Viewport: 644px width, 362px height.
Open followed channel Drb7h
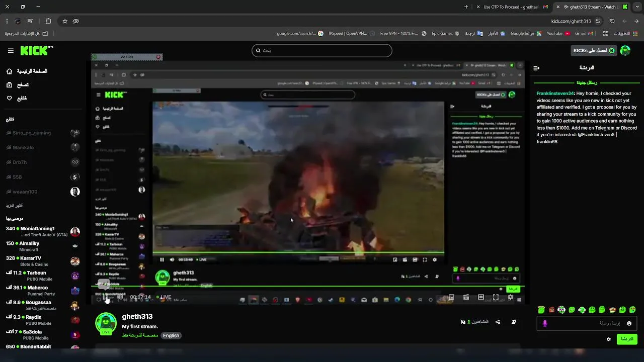43,162
